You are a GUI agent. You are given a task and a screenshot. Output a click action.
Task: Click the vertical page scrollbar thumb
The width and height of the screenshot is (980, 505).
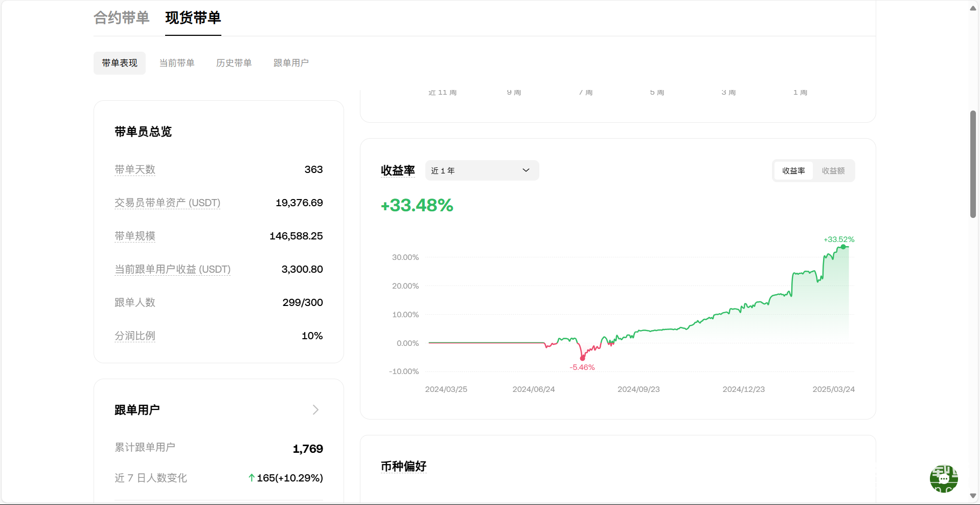(973, 164)
